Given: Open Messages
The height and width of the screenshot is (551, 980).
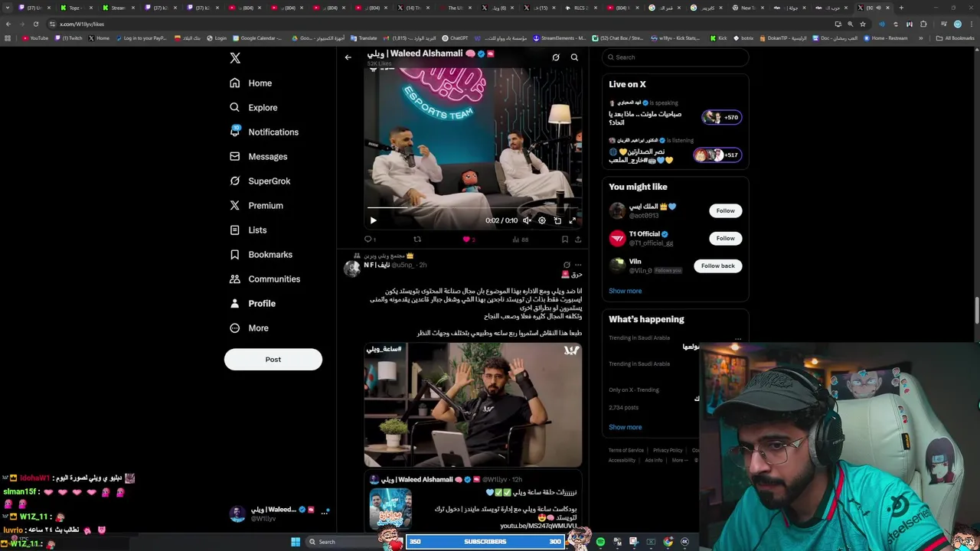Looking at the screenshot, I should pyautogui.click(x=259, y=156).
